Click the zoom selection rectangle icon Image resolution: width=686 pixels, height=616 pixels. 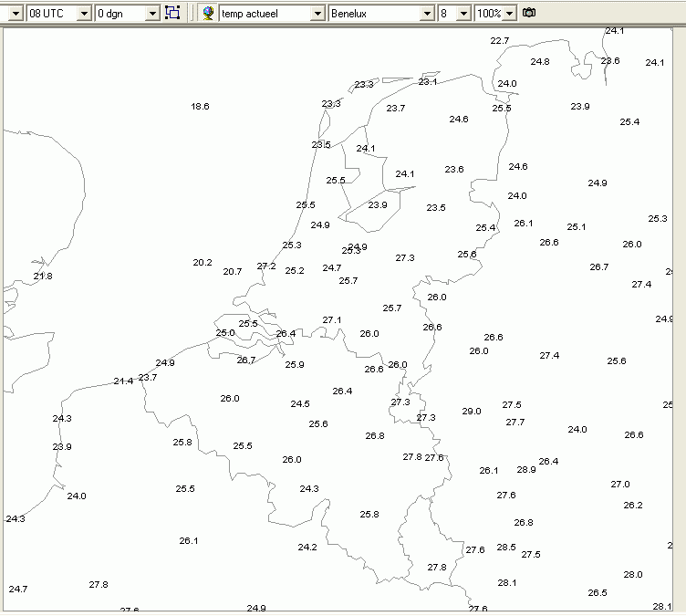(172, 13)
